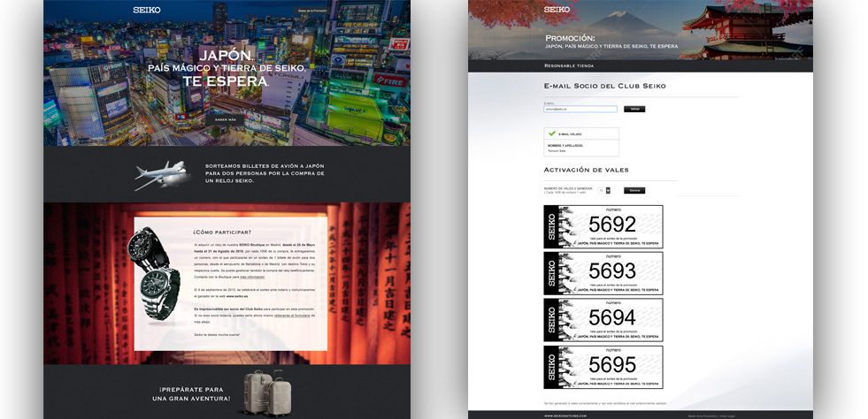Click the 'Generar' button
The width and height of the screenshot is (868, 419).
tap(634, 190)
